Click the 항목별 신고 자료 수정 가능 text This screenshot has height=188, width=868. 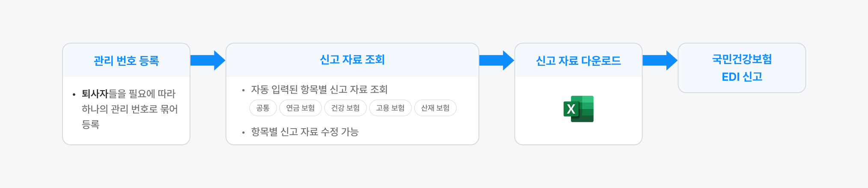click(305, 132)
